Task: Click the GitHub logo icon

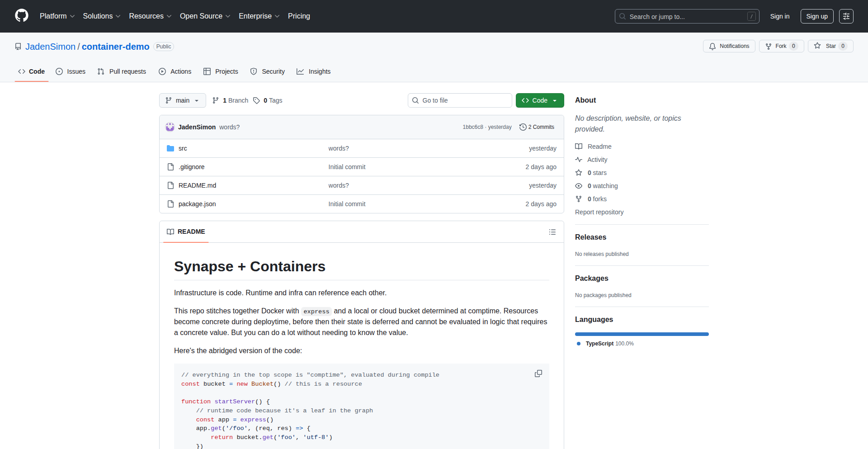Action: point(22,16)
